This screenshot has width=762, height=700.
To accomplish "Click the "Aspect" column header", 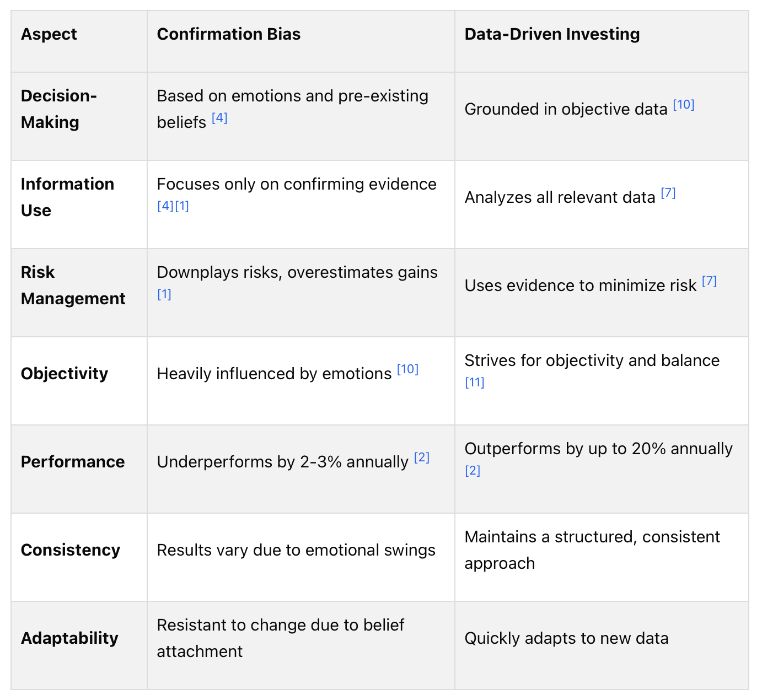I will coord(49,34).
